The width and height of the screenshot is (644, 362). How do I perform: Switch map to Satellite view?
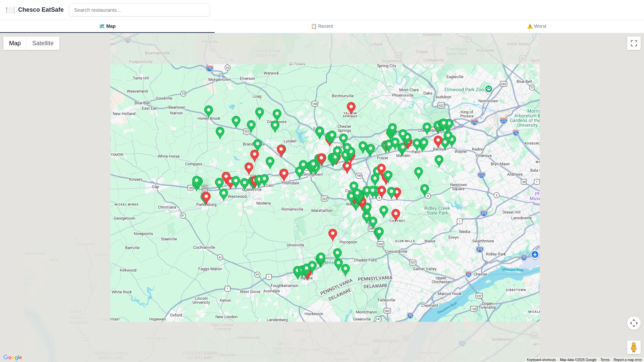point(43,43)
